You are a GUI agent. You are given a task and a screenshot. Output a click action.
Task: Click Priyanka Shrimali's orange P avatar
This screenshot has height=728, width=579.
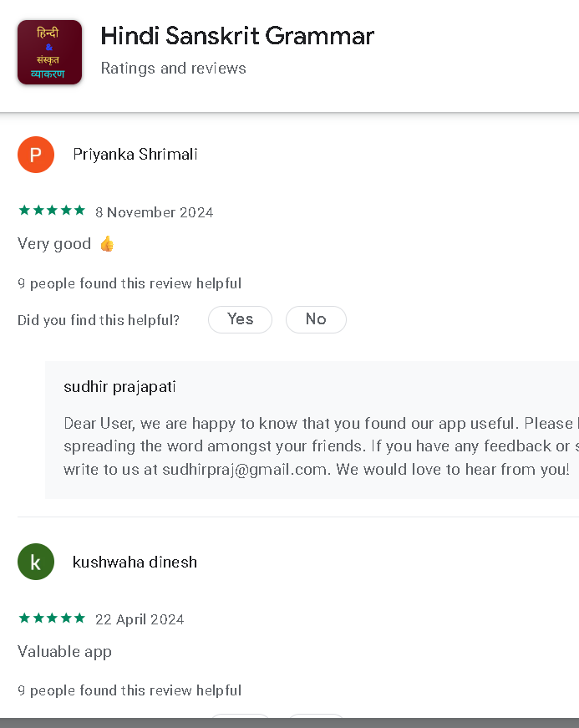pos(36,155)
